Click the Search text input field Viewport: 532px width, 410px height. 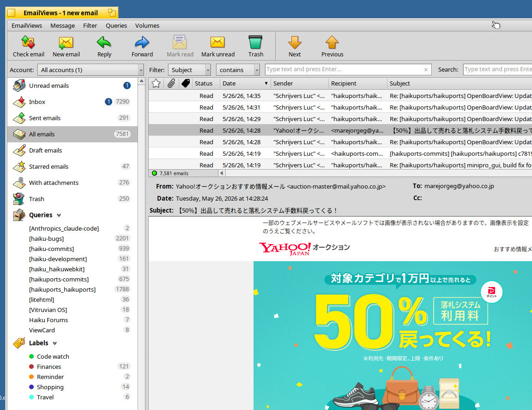tap(498, 69)
